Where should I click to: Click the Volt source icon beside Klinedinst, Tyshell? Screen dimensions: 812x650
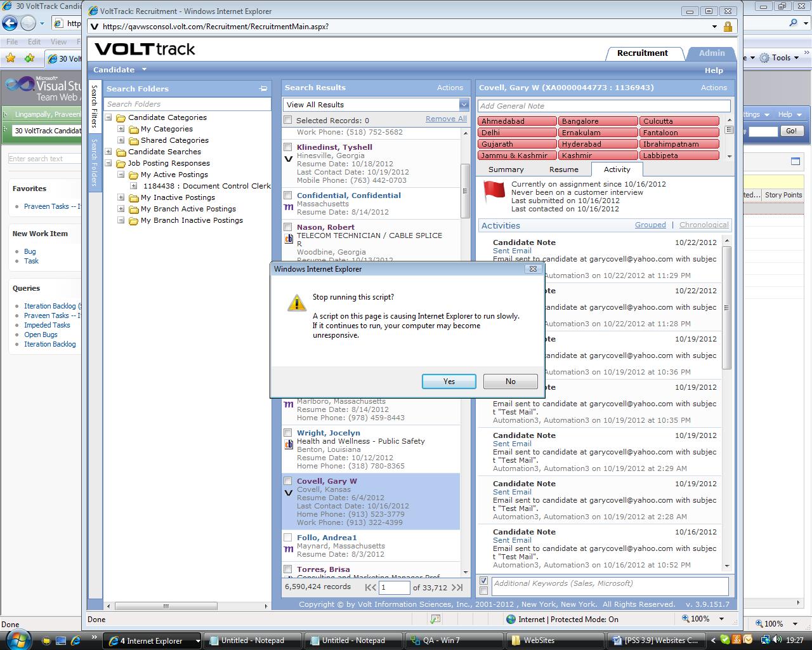pos(289,159)
